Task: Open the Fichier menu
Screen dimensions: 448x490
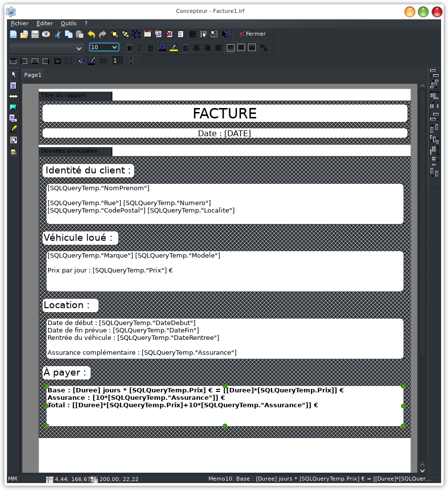Action: point(20,23)
